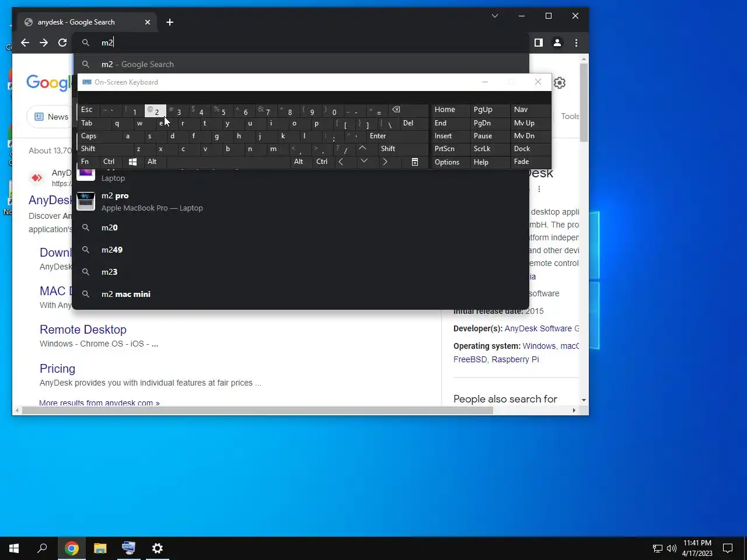This screenshot has width=747, height=560.
Task: Select the 'm2 - Google Search' suggestion
Action: tap(301, 64)
